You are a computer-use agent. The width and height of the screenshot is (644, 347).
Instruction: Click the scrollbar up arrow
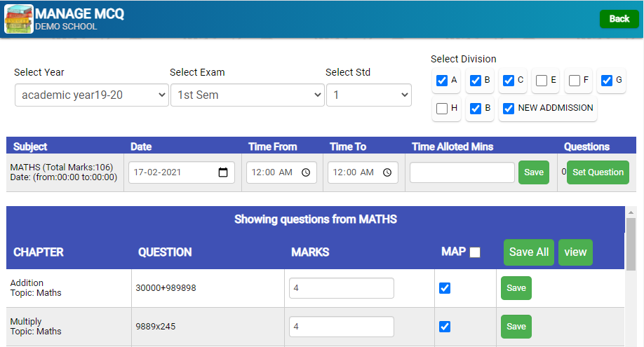point(631,212)
